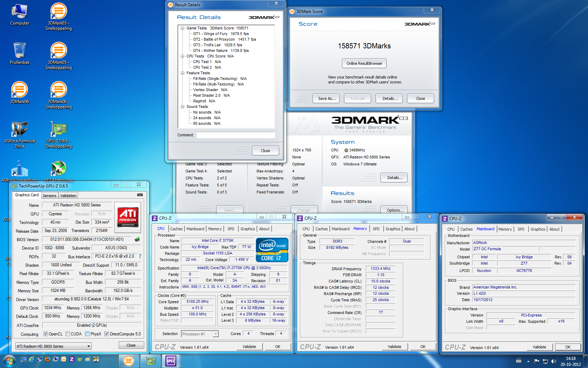Select the 24 sounds tree row
Viewport: 588px width, 368px height.
tap(206, 118)
